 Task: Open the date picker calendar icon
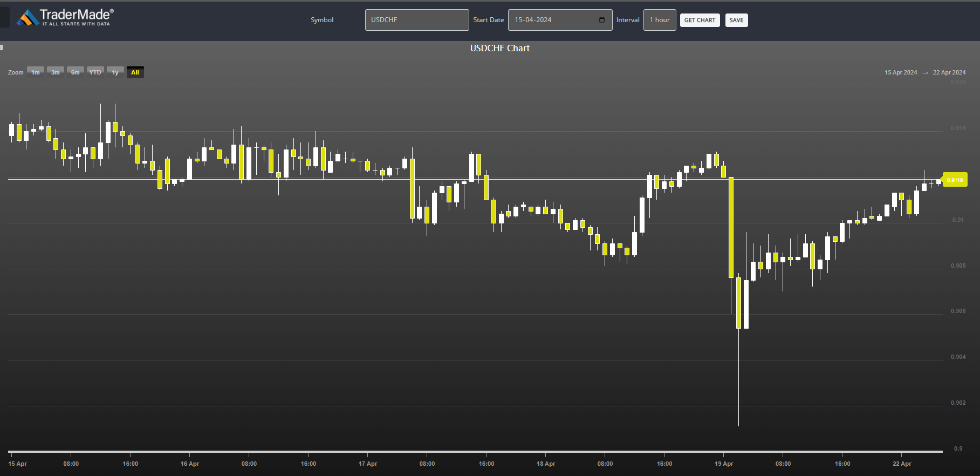click(x=602, y=20)
